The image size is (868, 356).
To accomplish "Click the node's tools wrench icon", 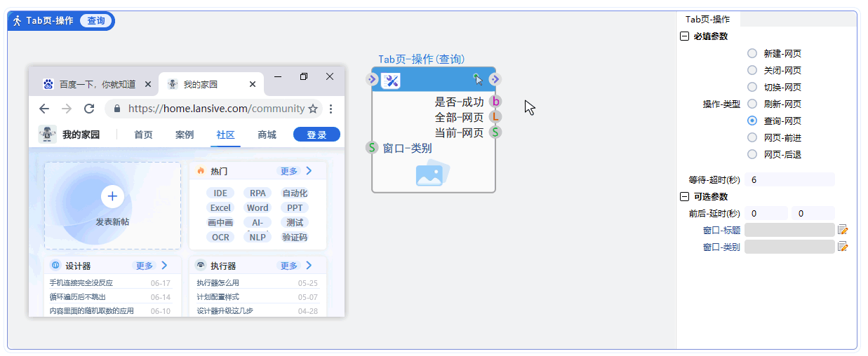I will (x=392, y=81).
